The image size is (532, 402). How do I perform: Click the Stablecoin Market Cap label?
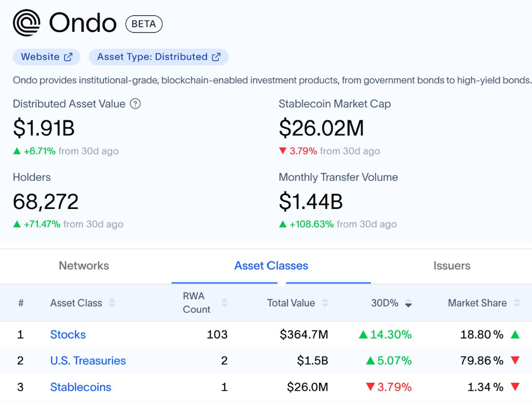[335, 104]
